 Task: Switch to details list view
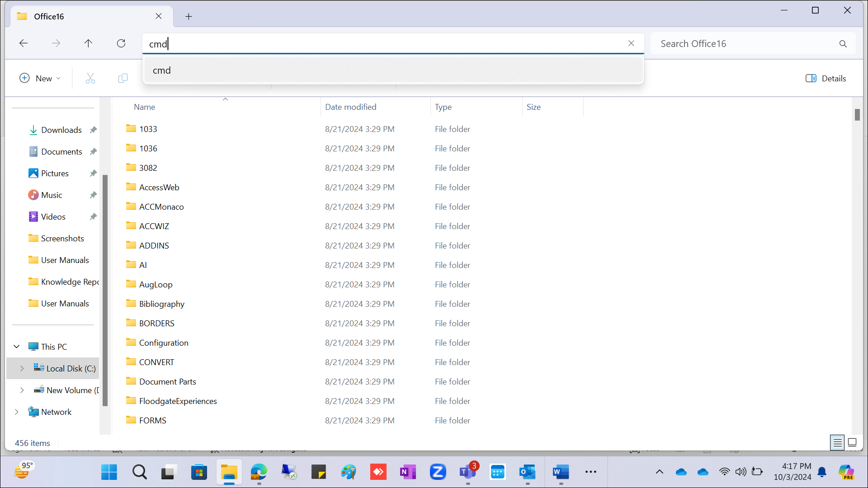pos(837,442)
